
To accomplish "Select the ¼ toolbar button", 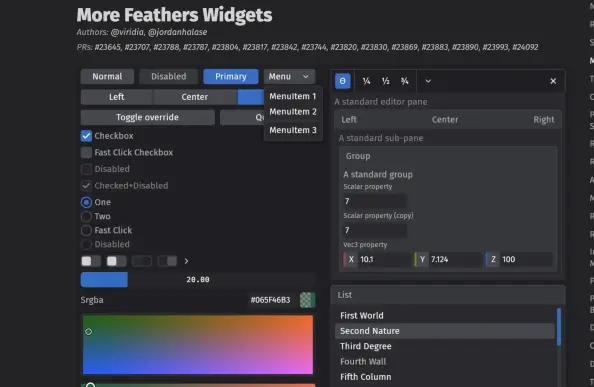I will [x=366, y=81].
